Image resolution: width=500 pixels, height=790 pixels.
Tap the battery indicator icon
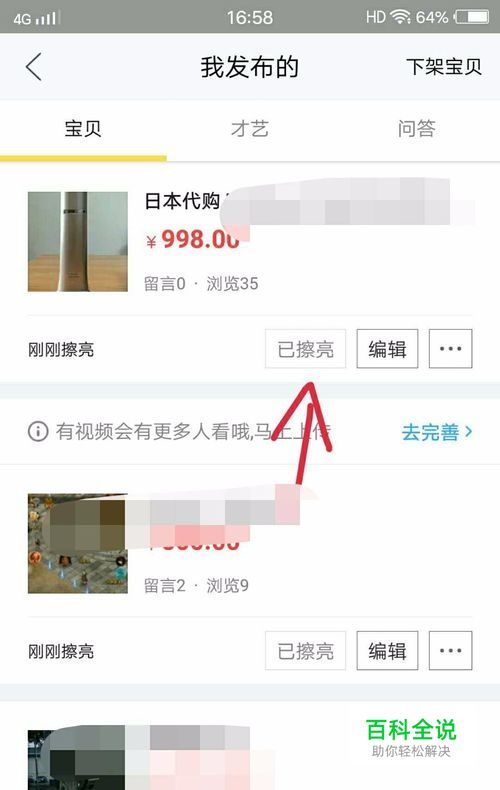[x=472, y=18]
